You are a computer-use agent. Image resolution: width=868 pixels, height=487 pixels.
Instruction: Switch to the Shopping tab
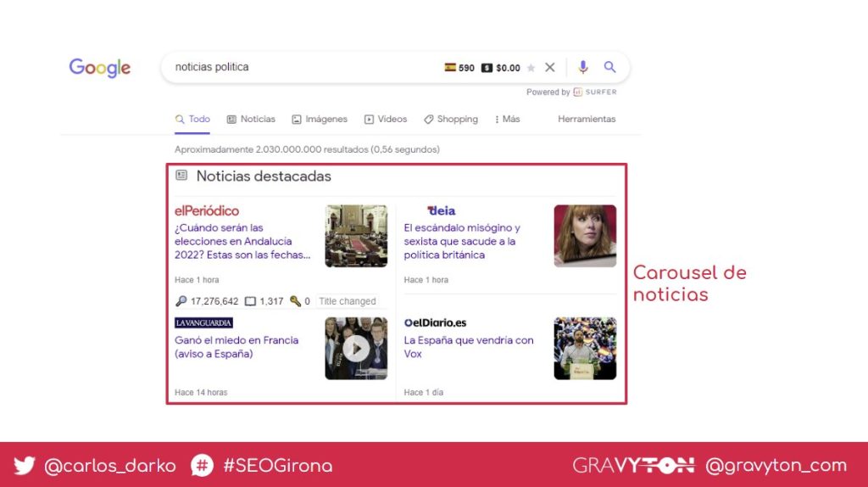click(451, 119)
